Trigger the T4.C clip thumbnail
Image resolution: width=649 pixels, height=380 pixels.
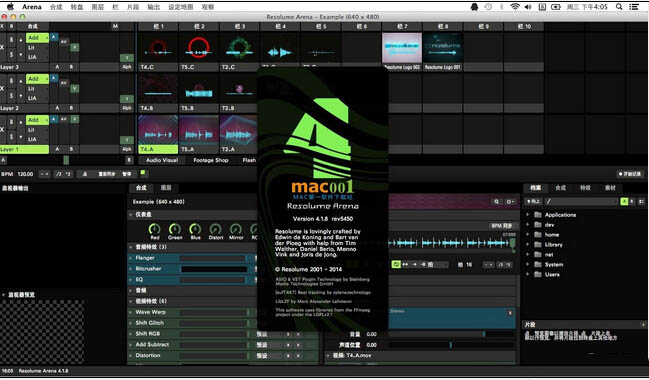(158, 48)
